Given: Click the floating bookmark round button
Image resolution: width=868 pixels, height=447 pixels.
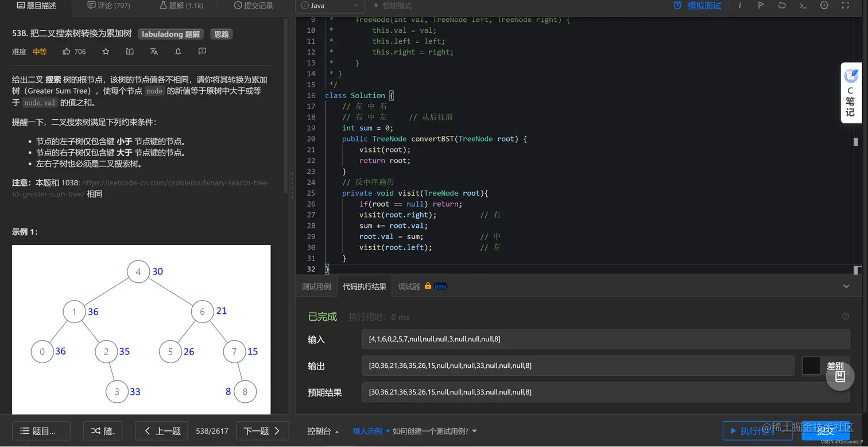Looking at the screenshot, I should [x=840, y=376].
